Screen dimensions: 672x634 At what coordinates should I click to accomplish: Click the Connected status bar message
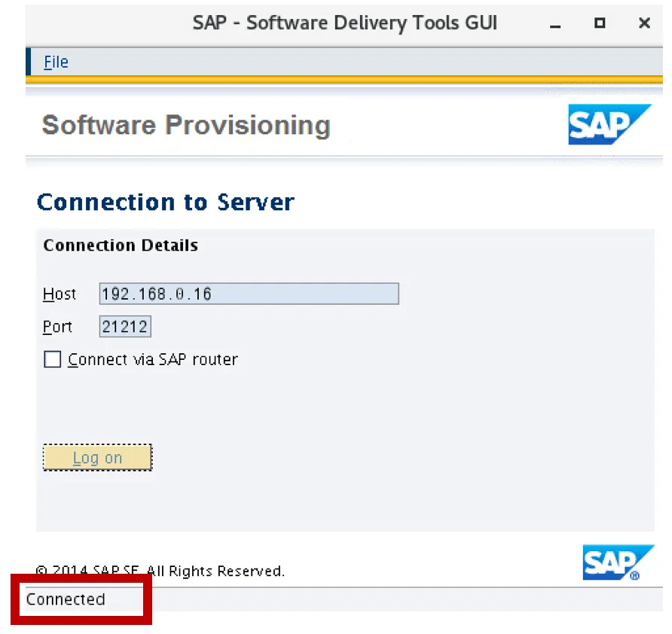[66, 599]
